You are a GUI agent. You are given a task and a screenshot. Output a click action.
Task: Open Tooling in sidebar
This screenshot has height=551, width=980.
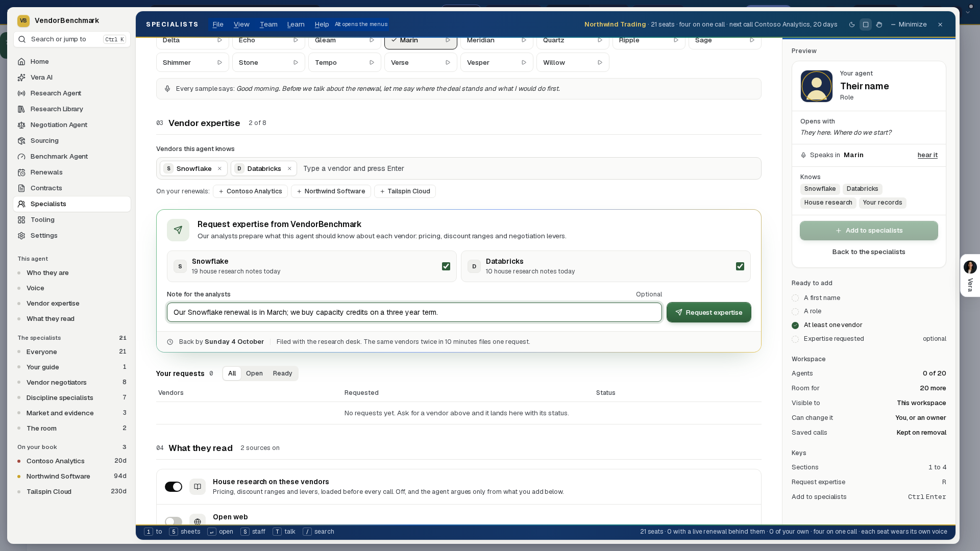point(72,220)
